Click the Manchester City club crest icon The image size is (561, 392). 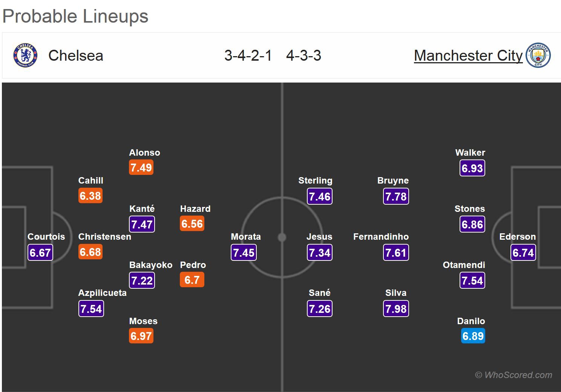pyautogui.click(x=538, y=55)
